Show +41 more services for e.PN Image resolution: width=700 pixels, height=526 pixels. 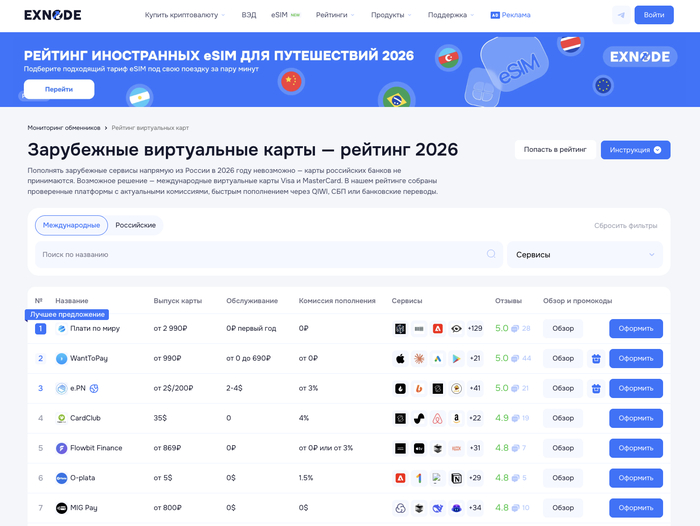(475, 388)
